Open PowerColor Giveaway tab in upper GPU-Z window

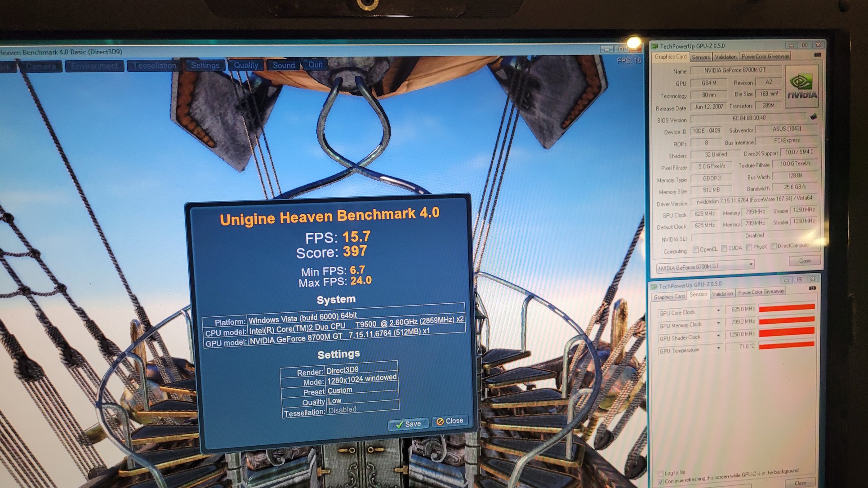pyautogui.click(x=765, y=56)
